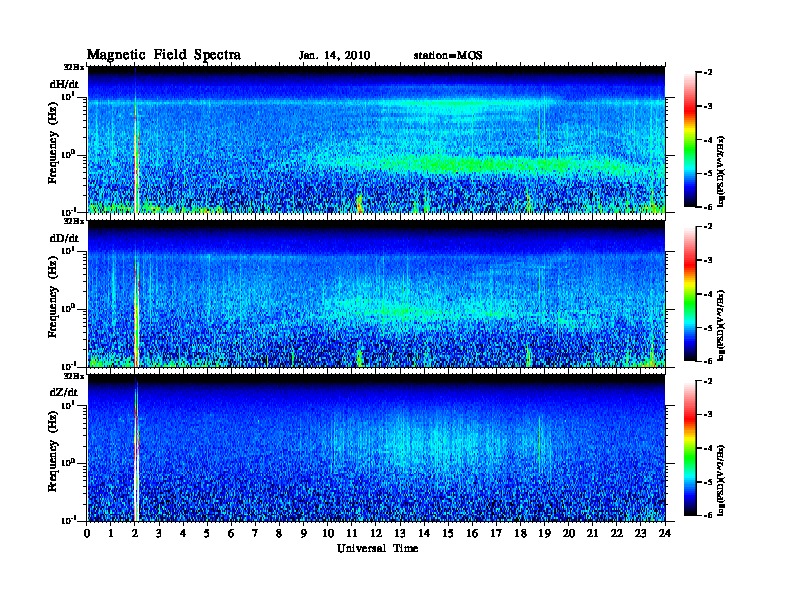Image resolution: width=792 pixels, height=612 pixels.
Task: Click the "4" hour tick label
Action: click(x=183, y=533)
